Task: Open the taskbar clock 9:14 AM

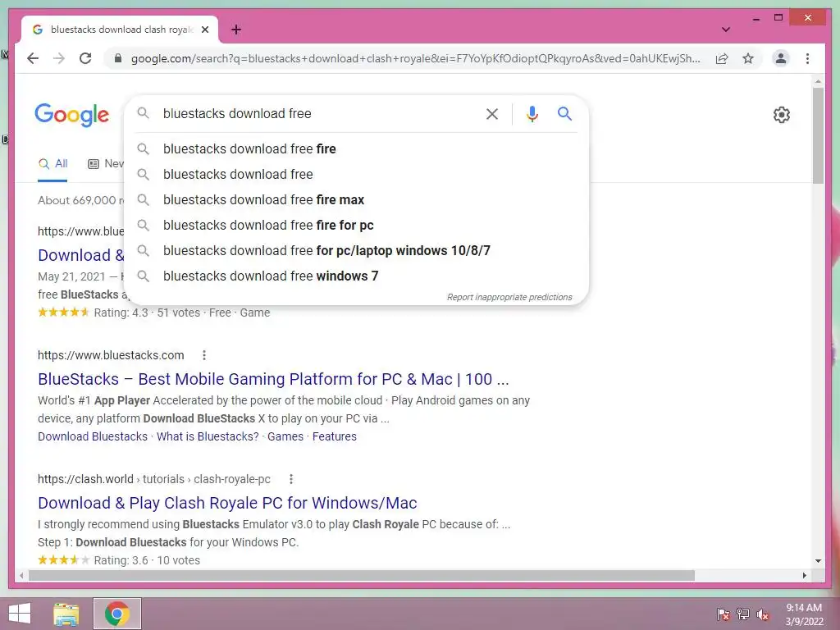Action: click(804, 614)
